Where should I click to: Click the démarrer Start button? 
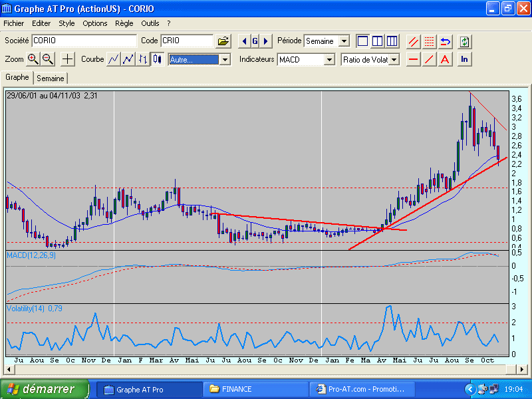[45, 389]
